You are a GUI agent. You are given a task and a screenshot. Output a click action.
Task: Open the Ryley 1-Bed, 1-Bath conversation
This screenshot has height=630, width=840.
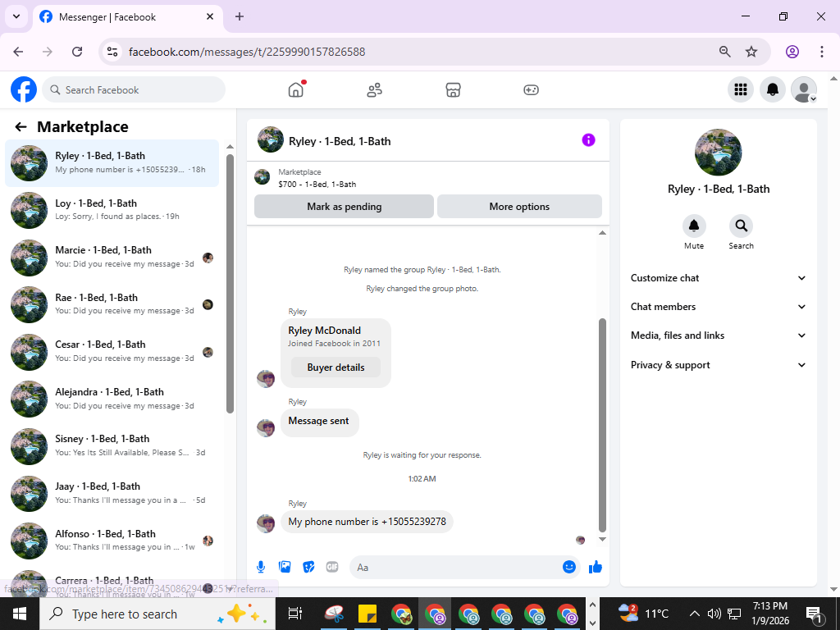click(112, 163)
